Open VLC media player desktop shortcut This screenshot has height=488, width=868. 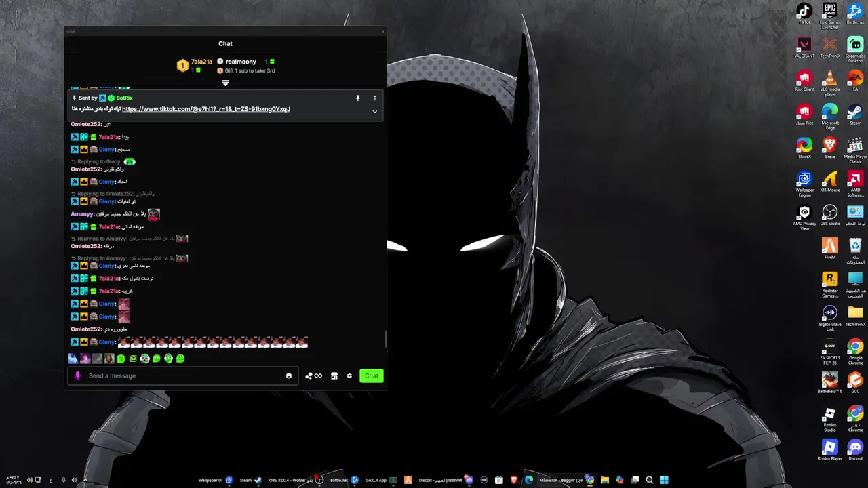[x=830, y=83]
